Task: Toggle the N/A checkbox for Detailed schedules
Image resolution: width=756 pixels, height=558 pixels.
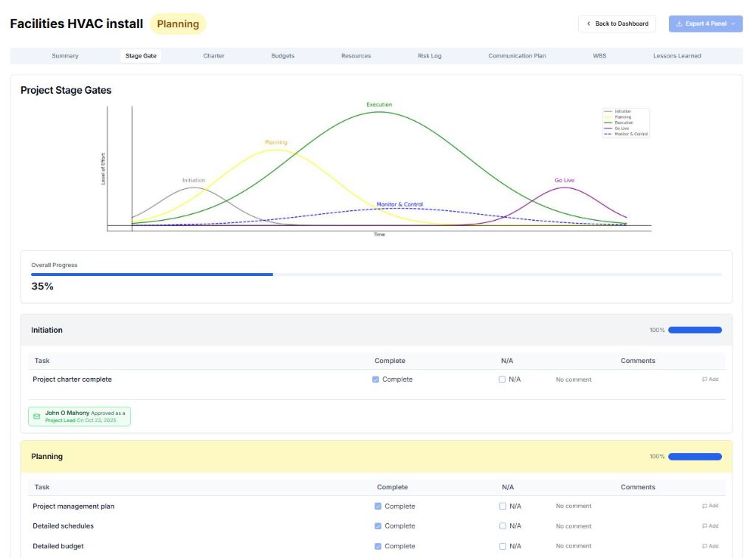Action: click(x=503, y=526)
